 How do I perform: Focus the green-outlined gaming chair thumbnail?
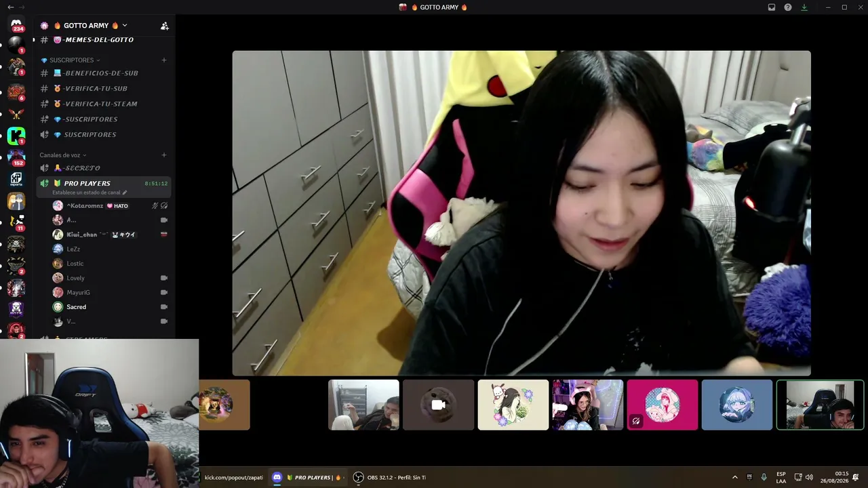[x=820, y=405]
